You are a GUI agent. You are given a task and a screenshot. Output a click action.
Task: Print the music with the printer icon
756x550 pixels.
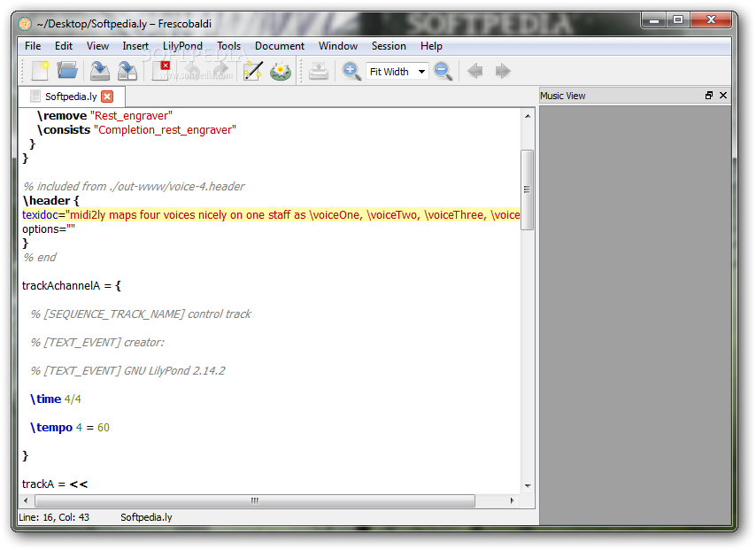(318, 71)
